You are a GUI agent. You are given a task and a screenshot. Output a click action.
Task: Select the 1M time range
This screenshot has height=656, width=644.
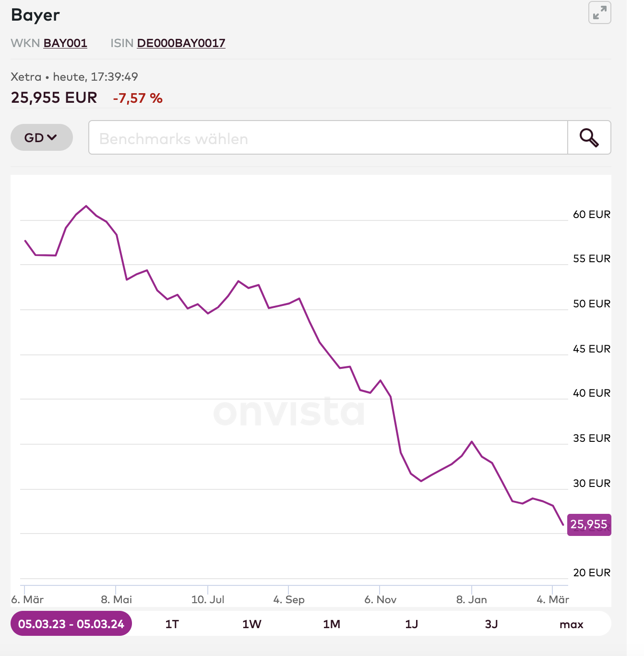coord(332,624)
